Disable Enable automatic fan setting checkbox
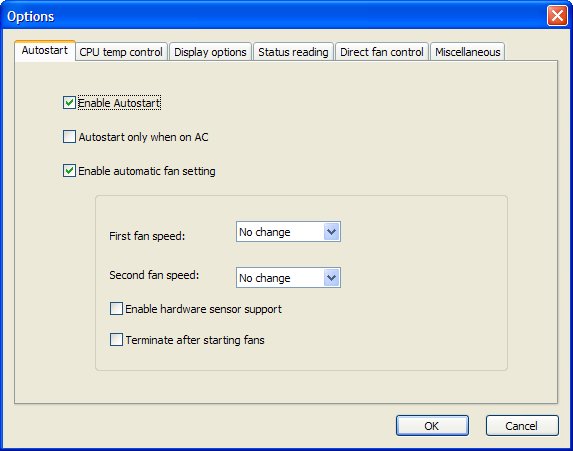The image size is (573, 451). pyautogui.click(x=69, y=171)
